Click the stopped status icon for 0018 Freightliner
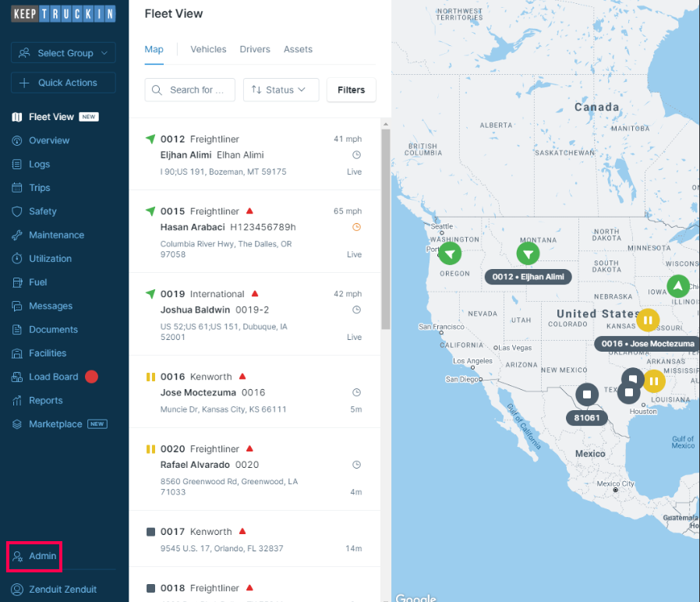Image resolution: width=700 pixels, height=602 pixels. tap(151, 588)
